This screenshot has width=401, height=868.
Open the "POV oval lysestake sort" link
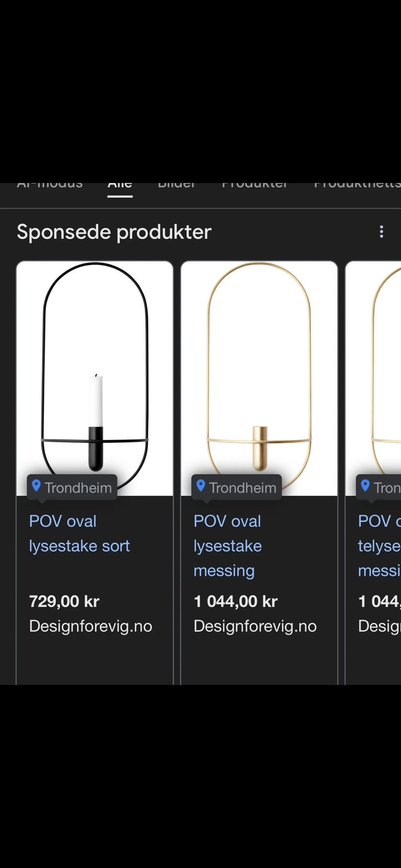tap(79, 533)
